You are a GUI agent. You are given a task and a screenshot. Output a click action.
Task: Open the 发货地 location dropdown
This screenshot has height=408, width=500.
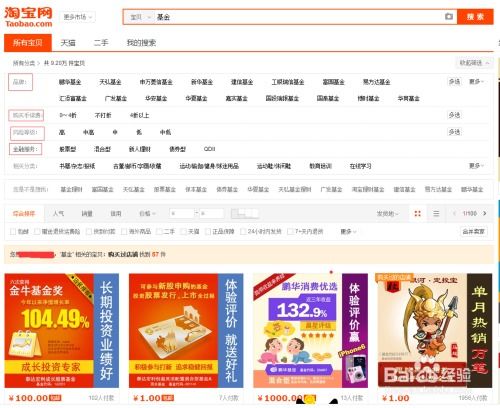[x=387, y=213]
